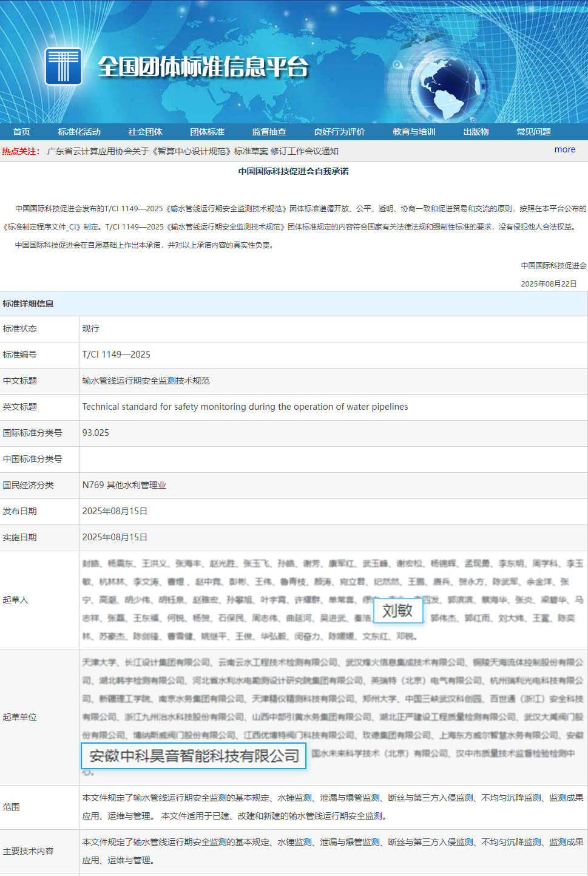Click the 英文标题 row label
Screen dimensions: 588x876
click(x=20, y=407)
